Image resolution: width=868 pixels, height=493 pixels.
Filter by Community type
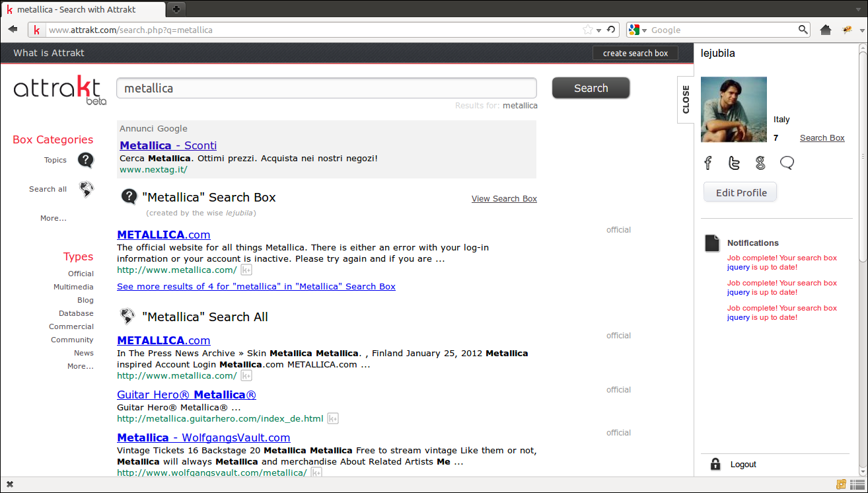click(x=72, y=340)
